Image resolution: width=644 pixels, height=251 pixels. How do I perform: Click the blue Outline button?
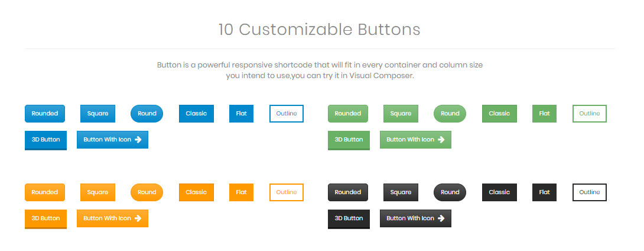click(287, 114)
